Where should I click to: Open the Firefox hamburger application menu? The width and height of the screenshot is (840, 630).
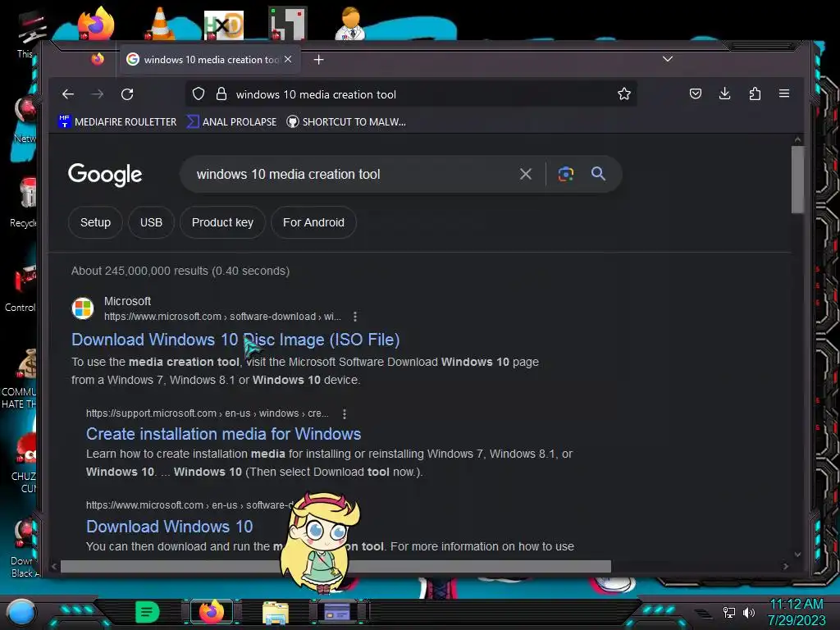[x=783, y=94]
